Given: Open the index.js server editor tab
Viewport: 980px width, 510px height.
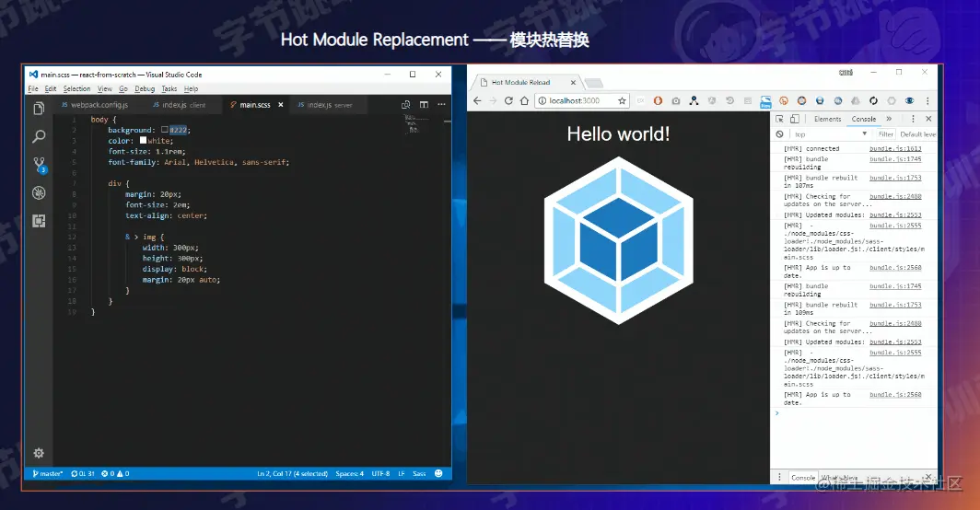Looking at the screenshot, I should click(326, 105).
